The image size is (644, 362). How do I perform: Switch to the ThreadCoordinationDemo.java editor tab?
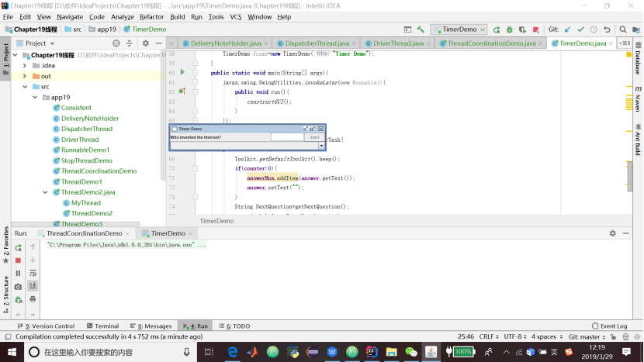[490, 43]
